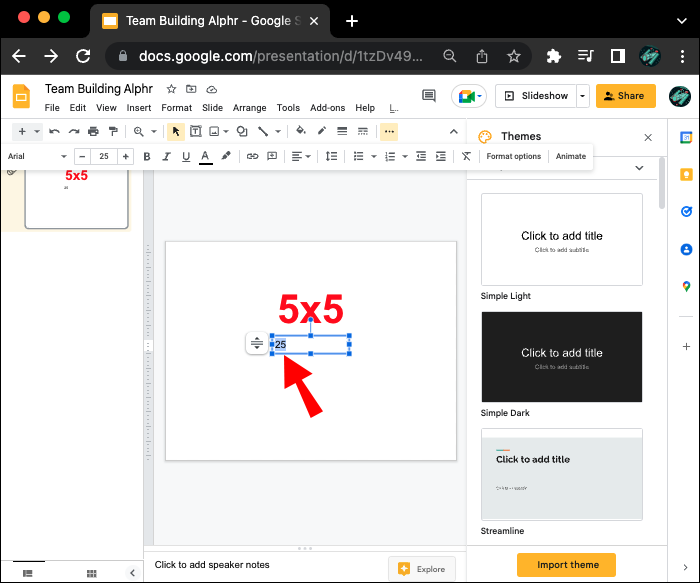Open the Format menu
Screen dimensions: 700x583
pos(176,108)
